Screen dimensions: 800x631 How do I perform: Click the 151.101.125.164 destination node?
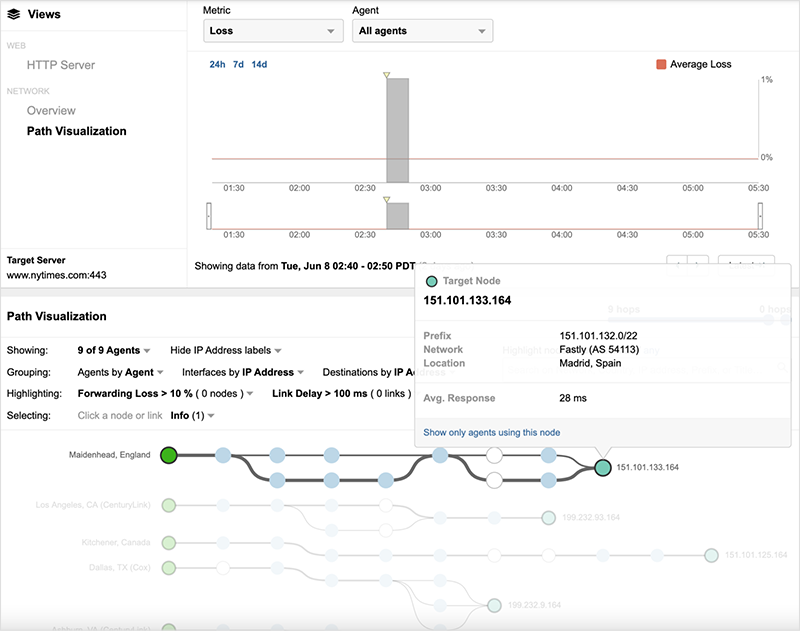[x=711, y=554]
